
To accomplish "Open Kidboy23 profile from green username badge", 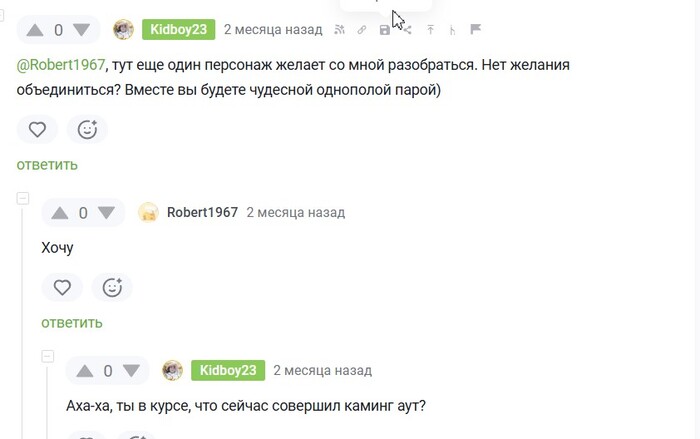I will point(178,29).
